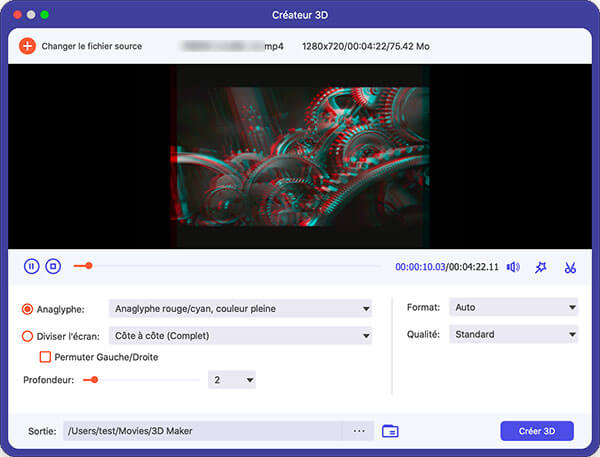
Task: Click the red plus add-source icon
Action: tap(27, 46)
